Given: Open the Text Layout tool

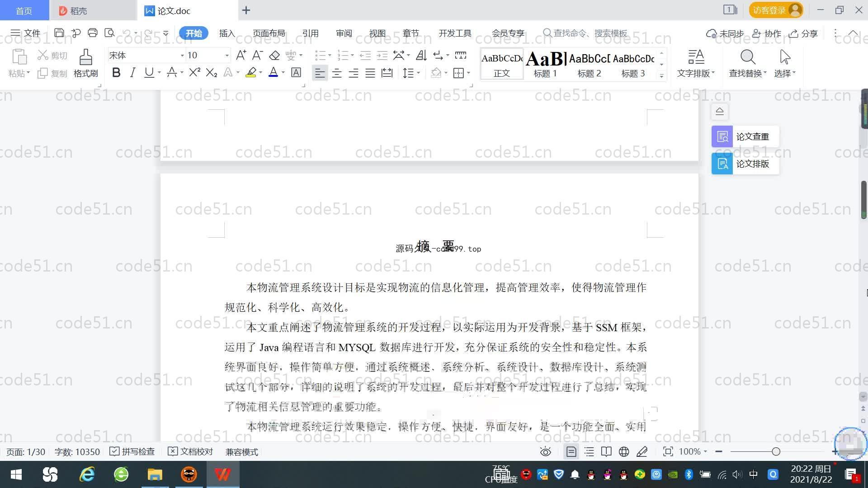Looking at the screenshot, I should 696,63.
